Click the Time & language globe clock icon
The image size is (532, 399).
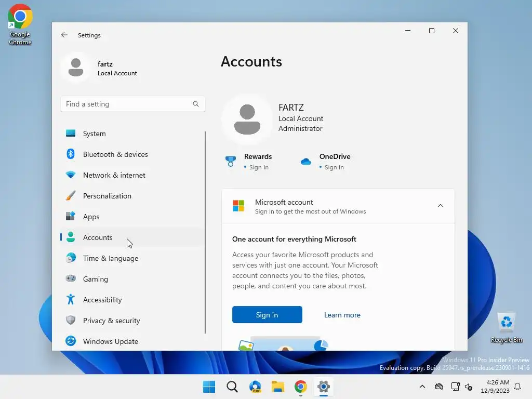pyautogui.click(x=71, y=258)
